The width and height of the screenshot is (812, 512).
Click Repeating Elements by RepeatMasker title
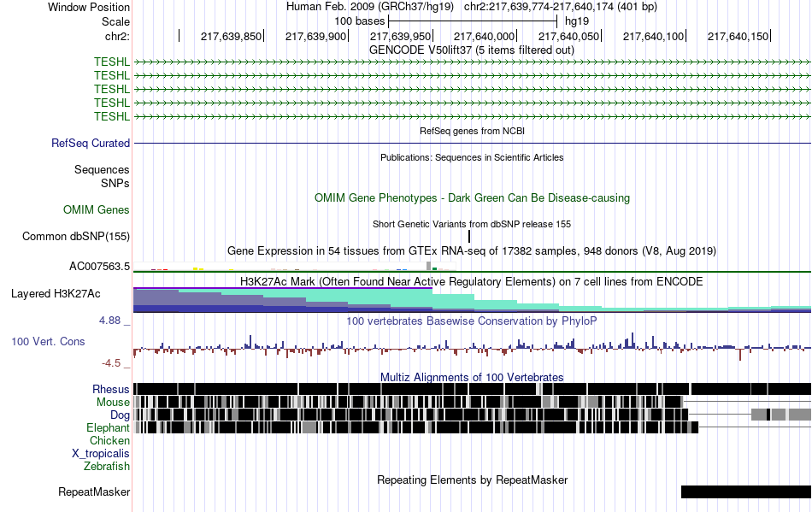[x=472, y=480]
